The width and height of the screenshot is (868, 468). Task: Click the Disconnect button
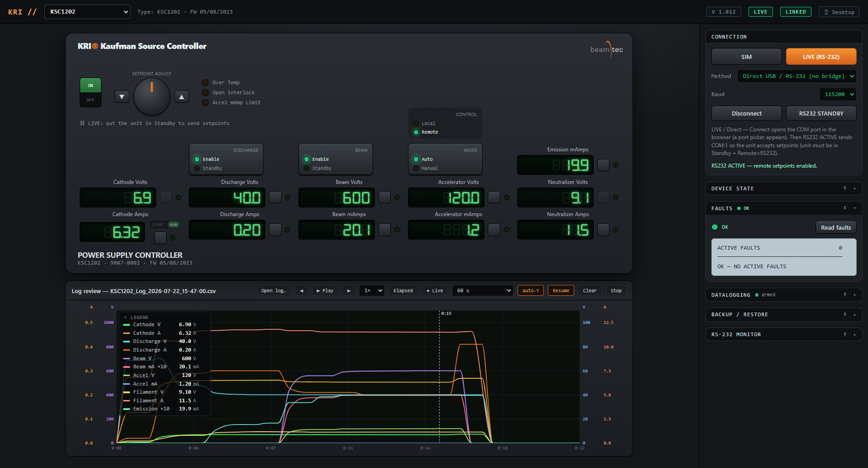(747, 113)
